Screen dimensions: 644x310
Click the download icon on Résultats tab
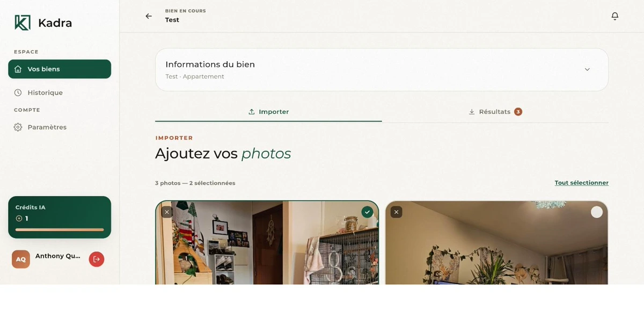pyautogui.click(x=472, y=112)
